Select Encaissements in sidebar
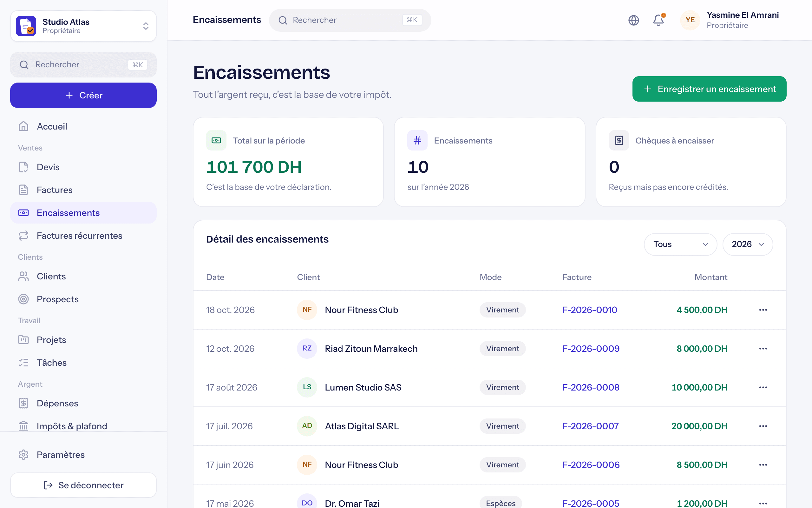This screenshot has width=812, height=508. click(x=83, y=213)
